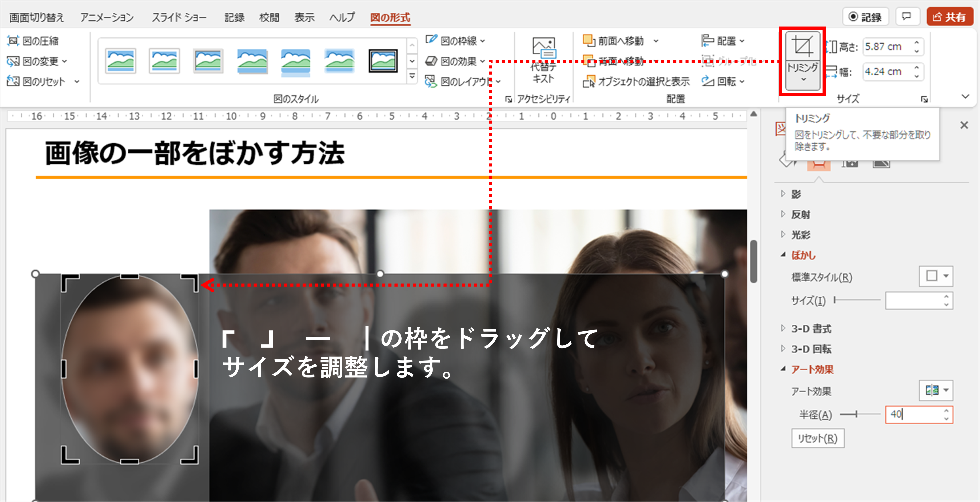Click the 回転 (Rotate) icon
Viewport: 980px width, 502px height.
point(708,82)
